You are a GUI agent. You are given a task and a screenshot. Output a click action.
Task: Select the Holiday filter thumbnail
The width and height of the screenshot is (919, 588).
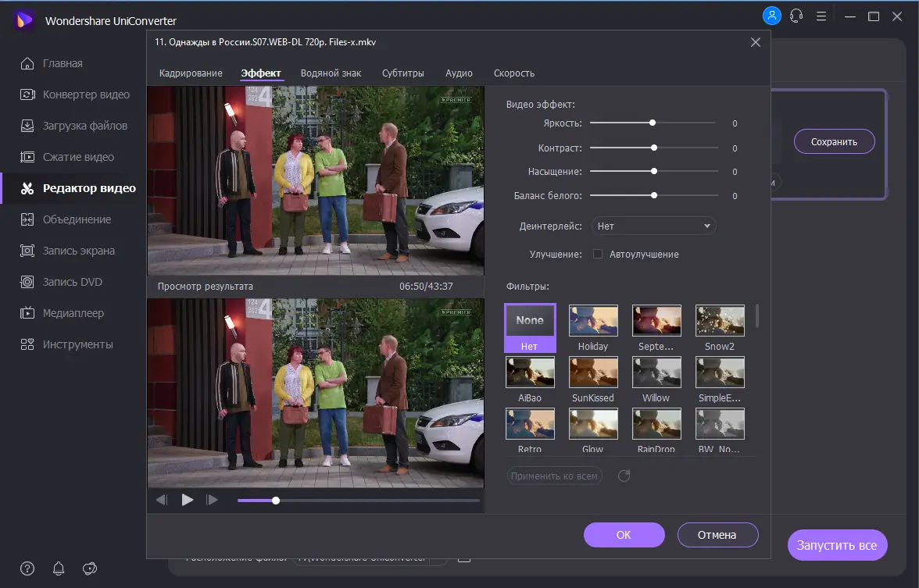(x=593, y=320)
